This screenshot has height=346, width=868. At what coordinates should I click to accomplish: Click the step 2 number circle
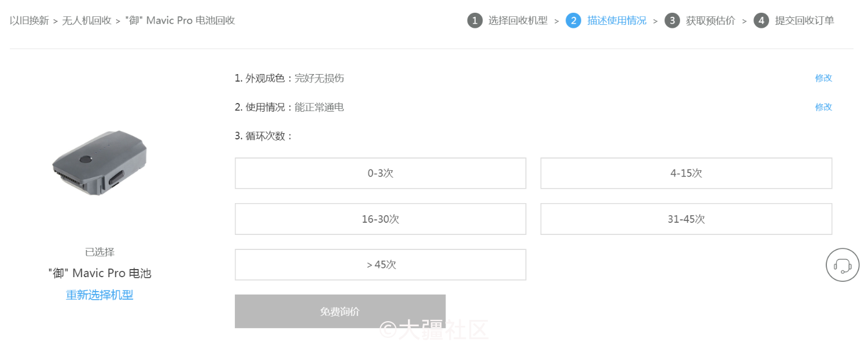pos(573,21)
